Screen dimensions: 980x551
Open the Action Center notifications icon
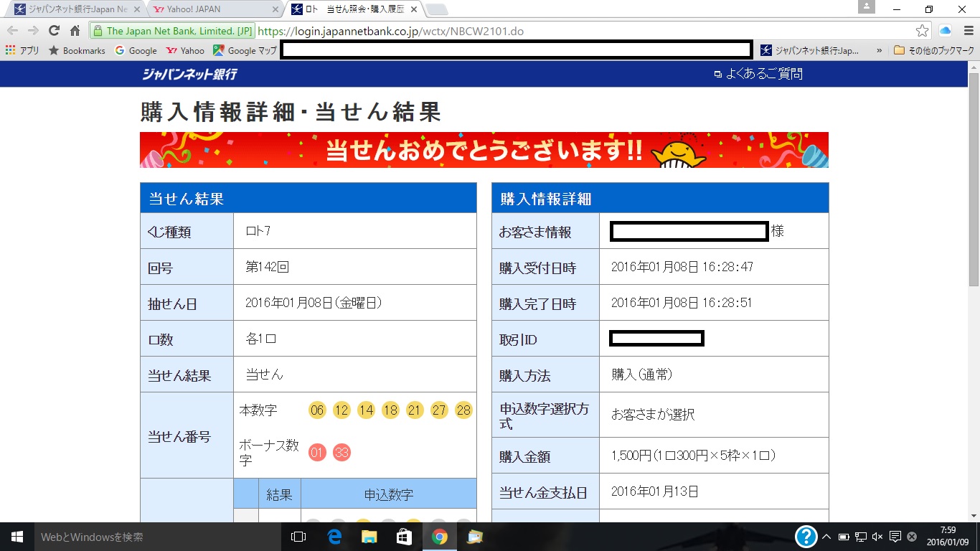coord(895,537)
